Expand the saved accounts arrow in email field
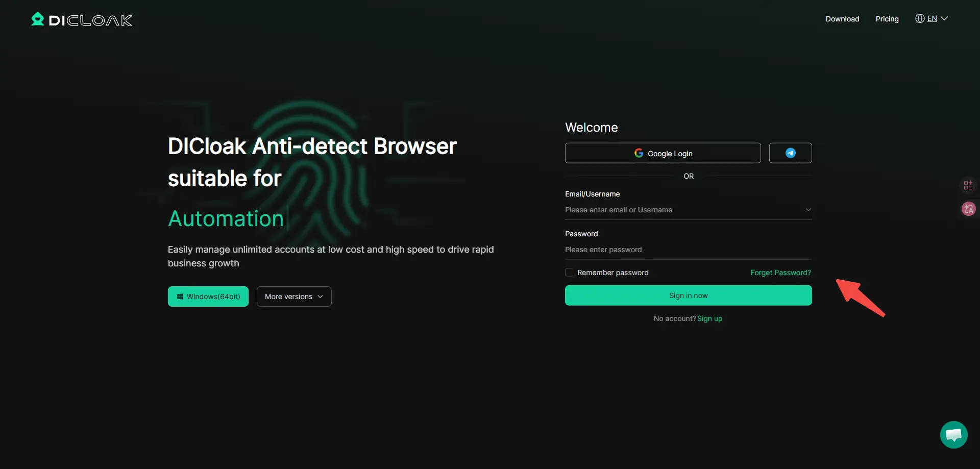Viewport: 980px width, 469px height. [808, 210]
